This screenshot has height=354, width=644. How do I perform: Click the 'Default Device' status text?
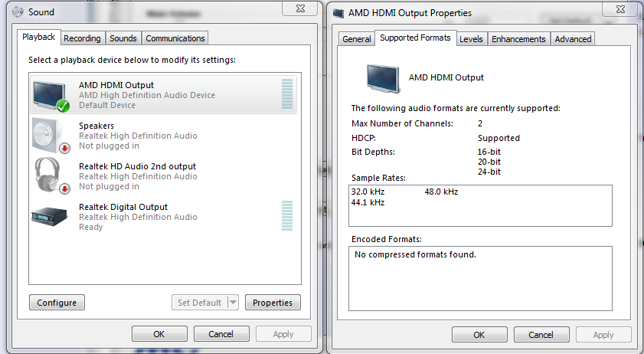[x=107, y=105]
